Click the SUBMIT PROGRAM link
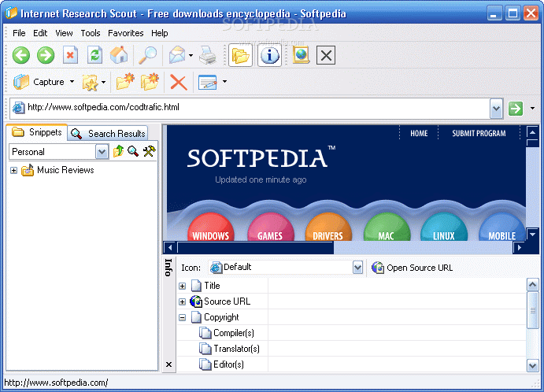Image resolution: width=544 pixels, height=392 pixels. coord(479,133)
